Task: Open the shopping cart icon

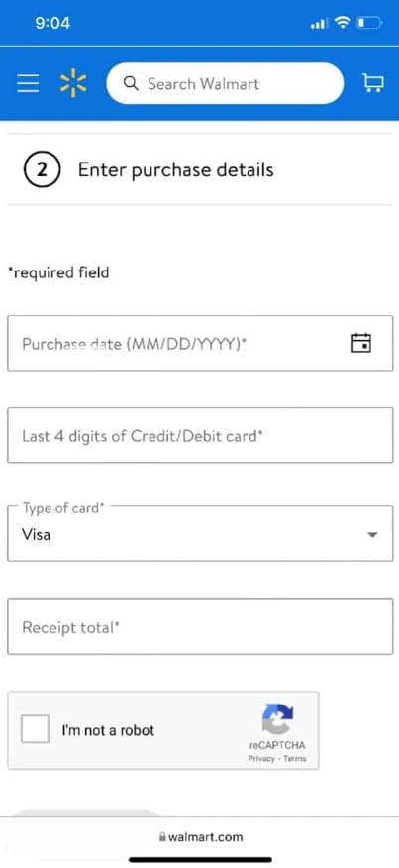Action: (x=373, y=83)
